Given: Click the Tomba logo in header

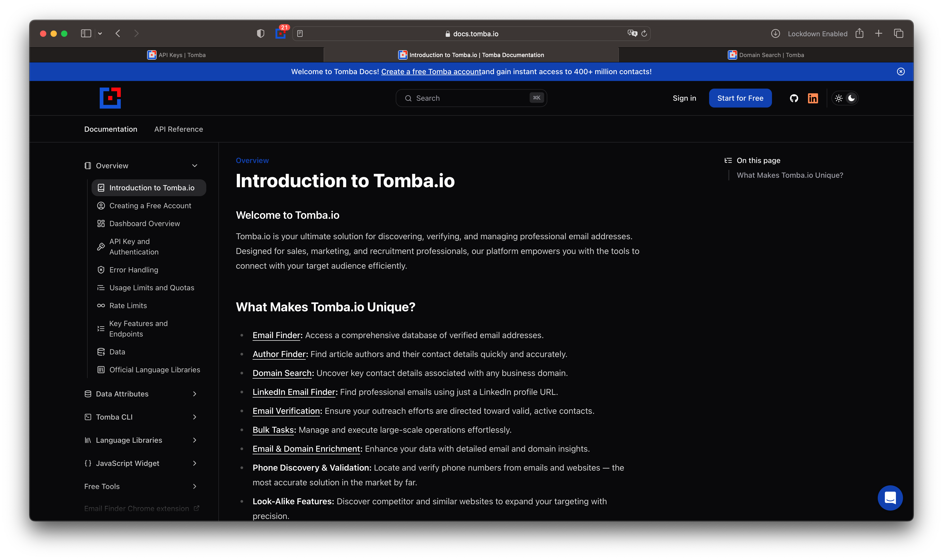Looking at the screenshot, I should pyautogui.click(x=110, y=98).
